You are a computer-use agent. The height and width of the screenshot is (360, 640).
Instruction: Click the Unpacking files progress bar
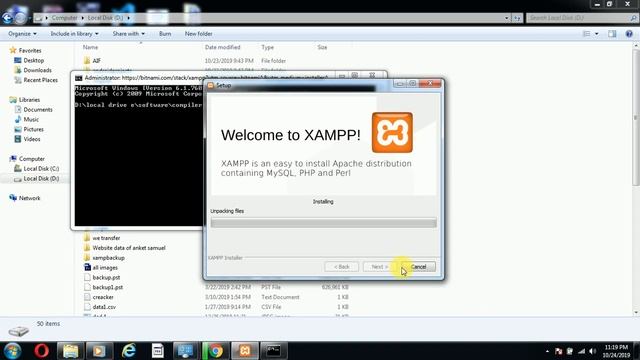pyautogui.click(x=324, y=223)
